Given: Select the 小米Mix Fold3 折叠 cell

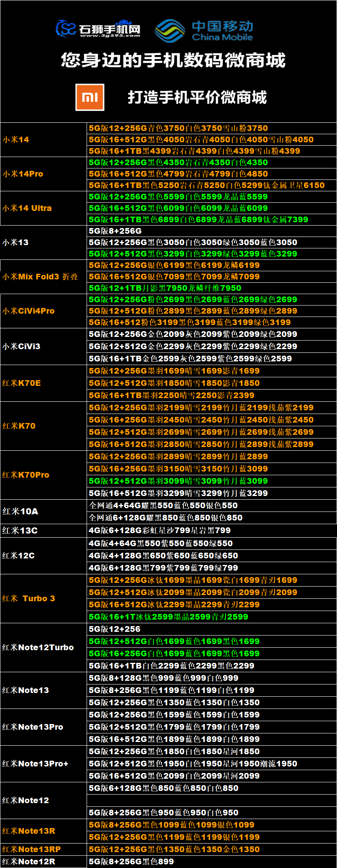Looking at the screenshot, I should click(40, 277).
